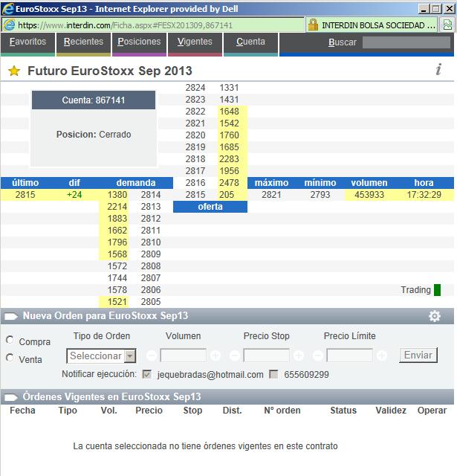Screen dimensions: 457x476
Task: Click máximo value 2821
Action: 271,195
